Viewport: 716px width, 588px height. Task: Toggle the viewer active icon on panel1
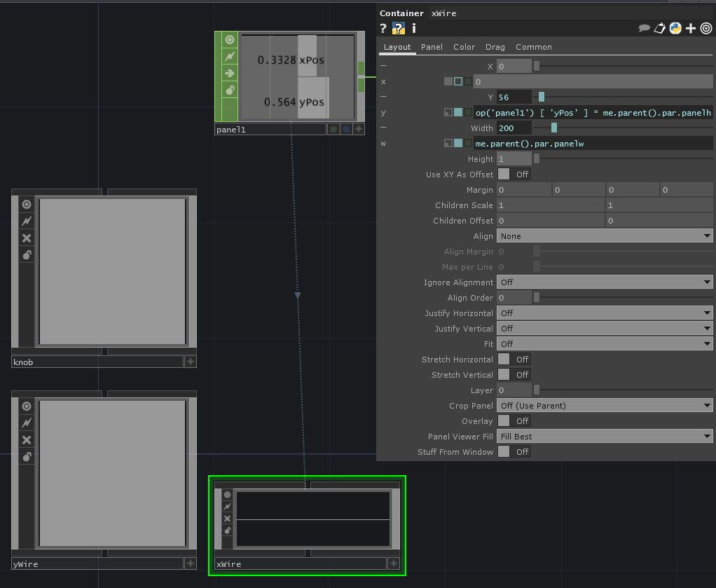click(x=230, y=40)
